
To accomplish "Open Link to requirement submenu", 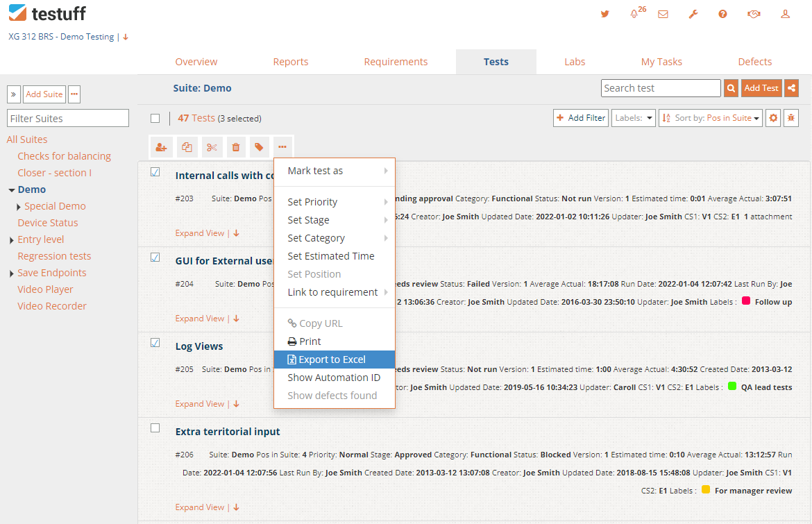I will 335,293.
